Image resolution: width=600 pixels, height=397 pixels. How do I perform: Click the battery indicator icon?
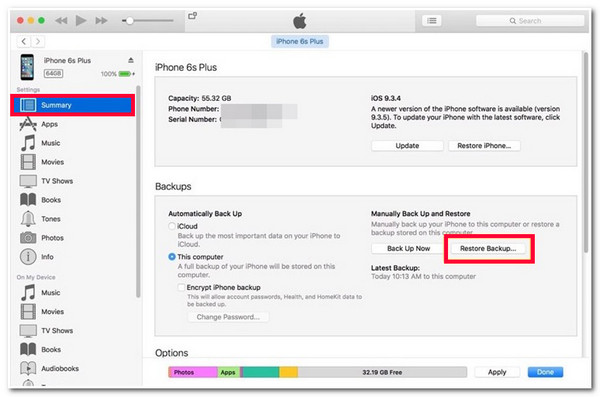[x=126, y=74]
